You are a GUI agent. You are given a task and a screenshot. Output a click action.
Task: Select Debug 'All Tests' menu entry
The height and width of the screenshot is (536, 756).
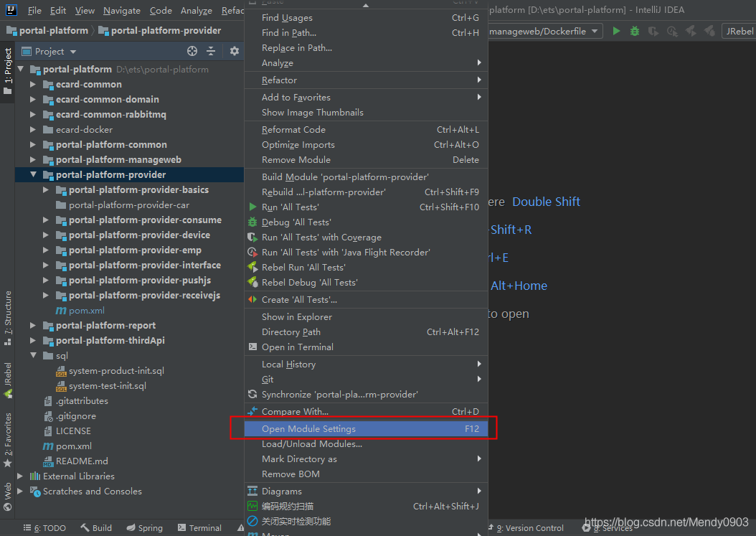366,222
